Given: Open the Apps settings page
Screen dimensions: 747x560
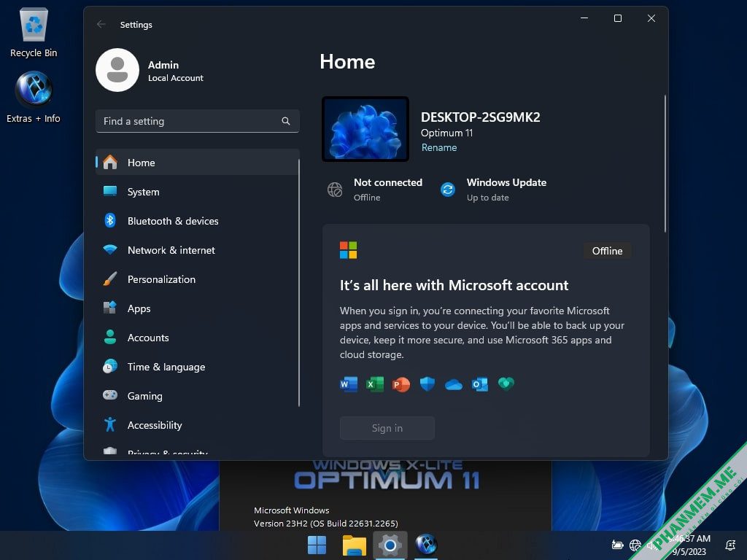Looking at the screenshot, I should click(x=197, y=308).
